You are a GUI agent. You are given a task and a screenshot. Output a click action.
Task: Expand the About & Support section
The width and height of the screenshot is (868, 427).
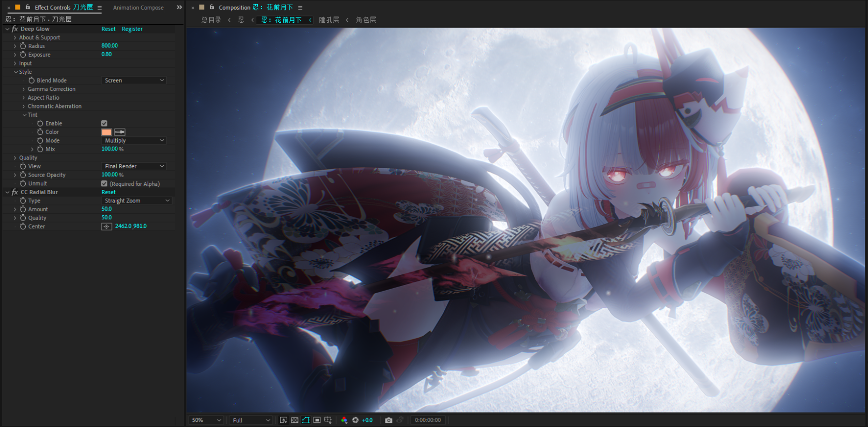(15, 38)
